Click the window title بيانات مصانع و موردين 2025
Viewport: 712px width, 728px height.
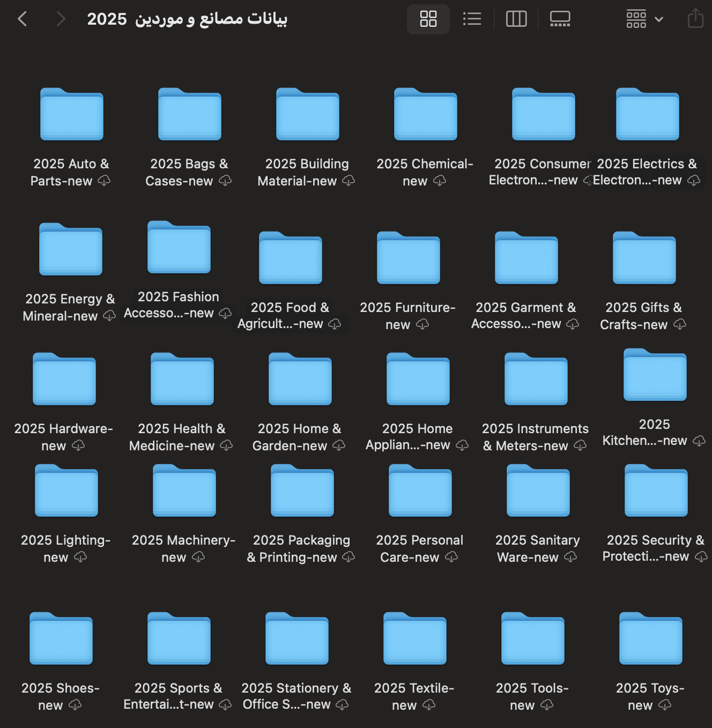coord(188,19)
